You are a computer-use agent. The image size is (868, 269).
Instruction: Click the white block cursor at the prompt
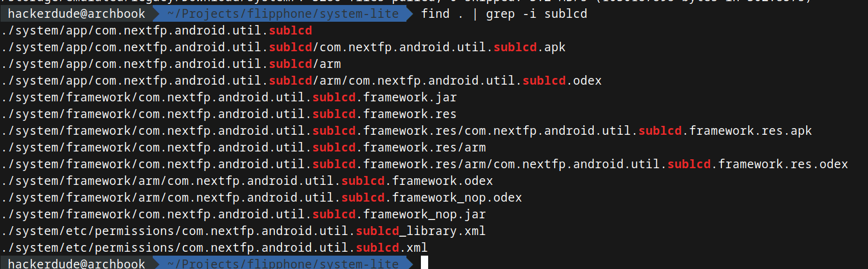(424, 263)
